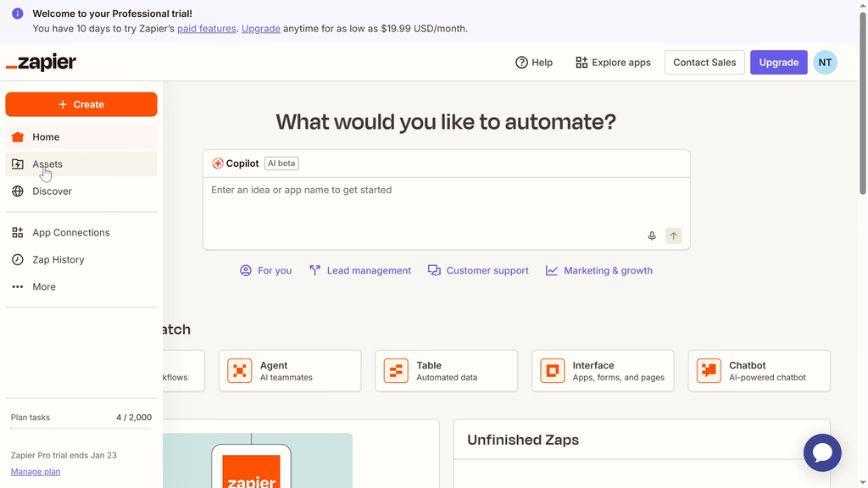868x488 pixels.
Task: Click the Agent AI teammates card
Action: (x=289, y=371)
